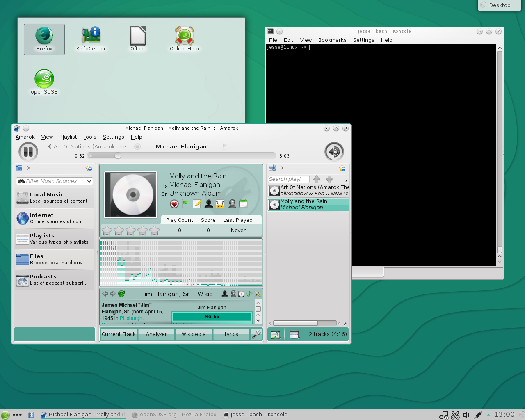Viewport: 525px width, 420px height.
Task: Click the green flag bookmark icon under the album name
Action: pyautogui.click(x=186, y=204)
